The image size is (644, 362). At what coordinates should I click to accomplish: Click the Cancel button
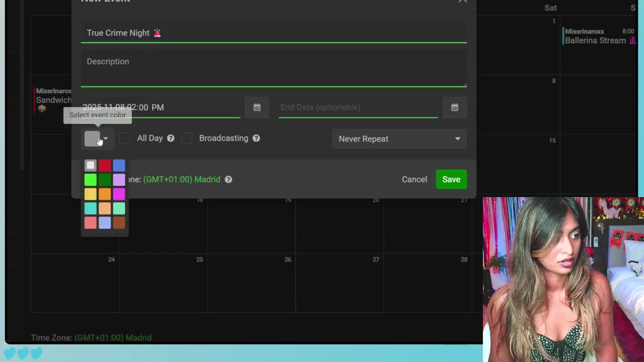tap(414, 179)
